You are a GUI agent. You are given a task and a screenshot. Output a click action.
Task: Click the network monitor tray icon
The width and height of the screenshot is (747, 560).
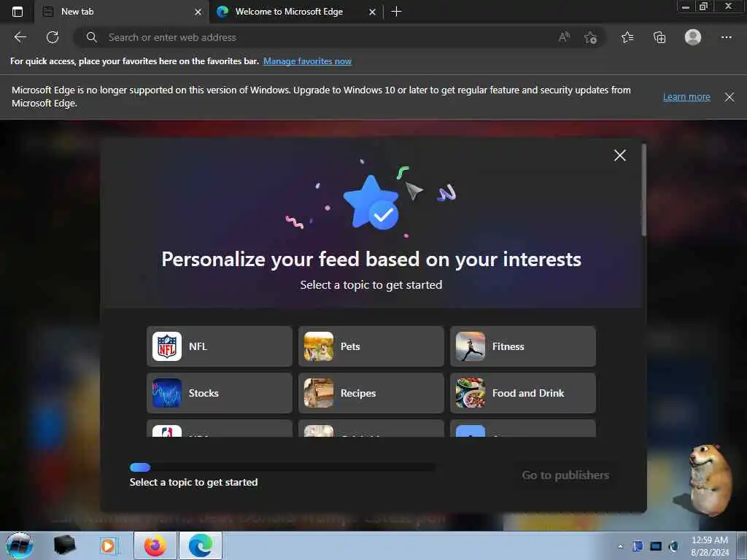tap(656, 546)
